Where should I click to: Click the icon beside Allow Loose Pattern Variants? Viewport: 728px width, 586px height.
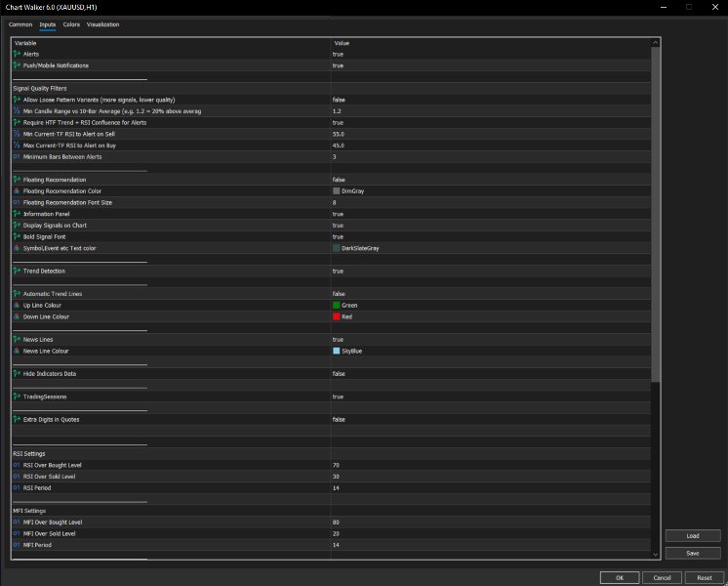coord(17,100)
